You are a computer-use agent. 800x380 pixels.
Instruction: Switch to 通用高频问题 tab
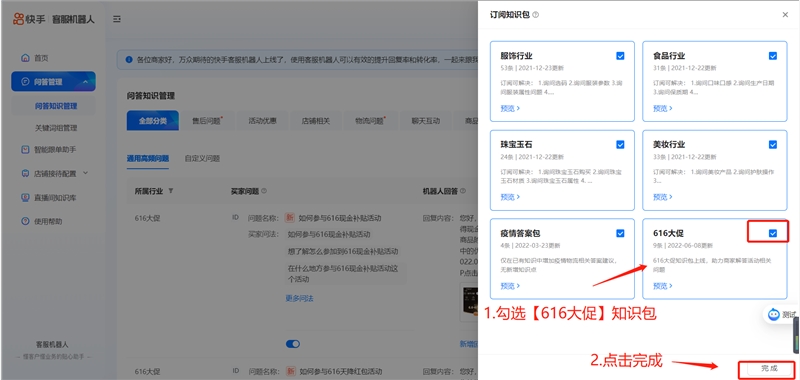click(148, 158)
